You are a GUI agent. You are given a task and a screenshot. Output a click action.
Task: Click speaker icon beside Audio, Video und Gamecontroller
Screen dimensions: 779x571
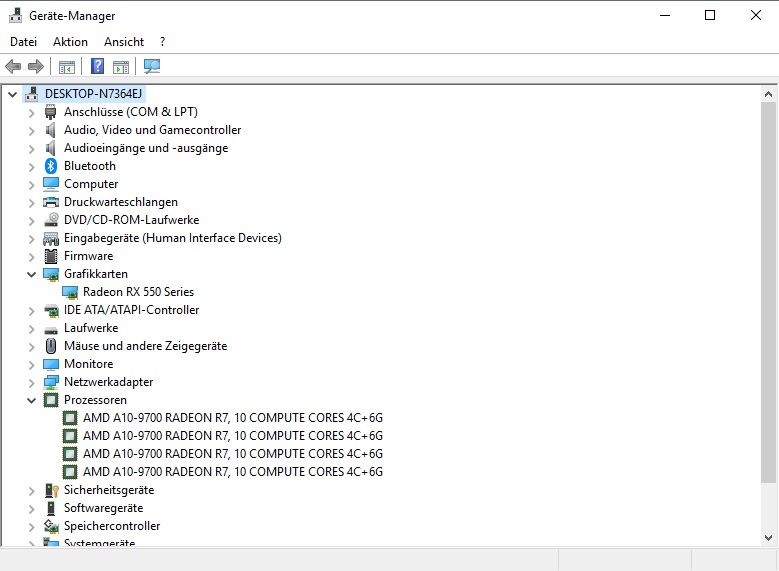pyautogui.click(x=51, y=130)
